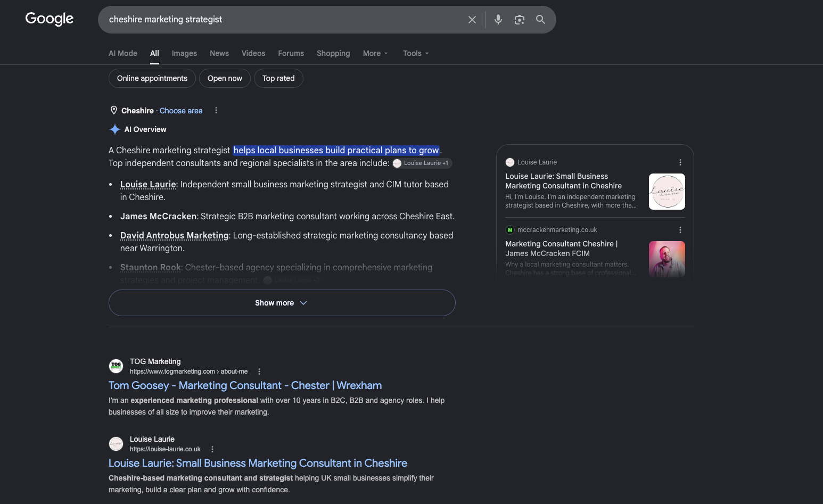Open the News results tab
The width and height of the screenshot is (823, 504).
(x=219, y=53)
